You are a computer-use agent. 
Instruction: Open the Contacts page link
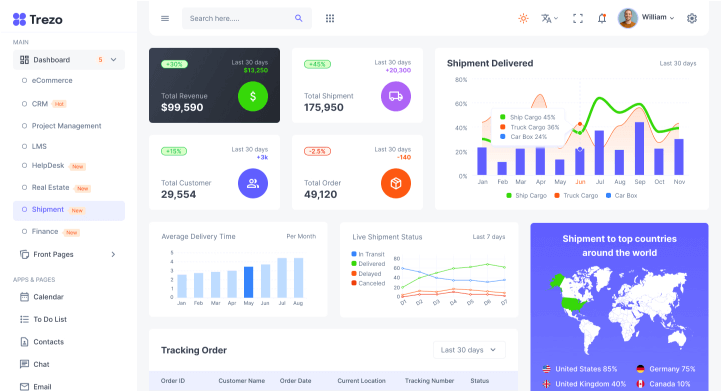click(x=48, y=342)
